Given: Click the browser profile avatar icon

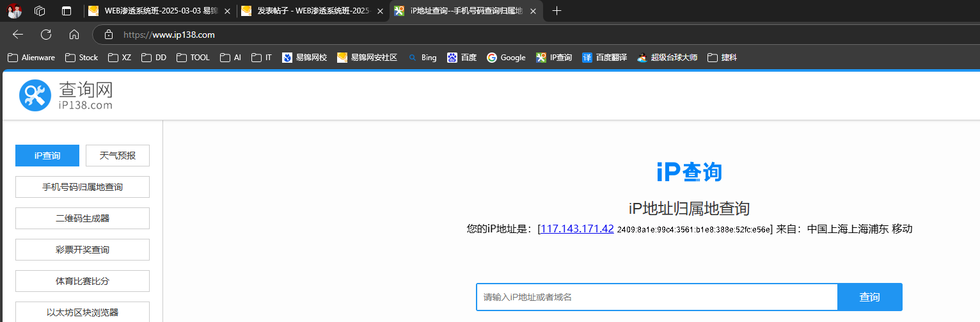Looking at the screenshot, I should (x=15, y=11).
